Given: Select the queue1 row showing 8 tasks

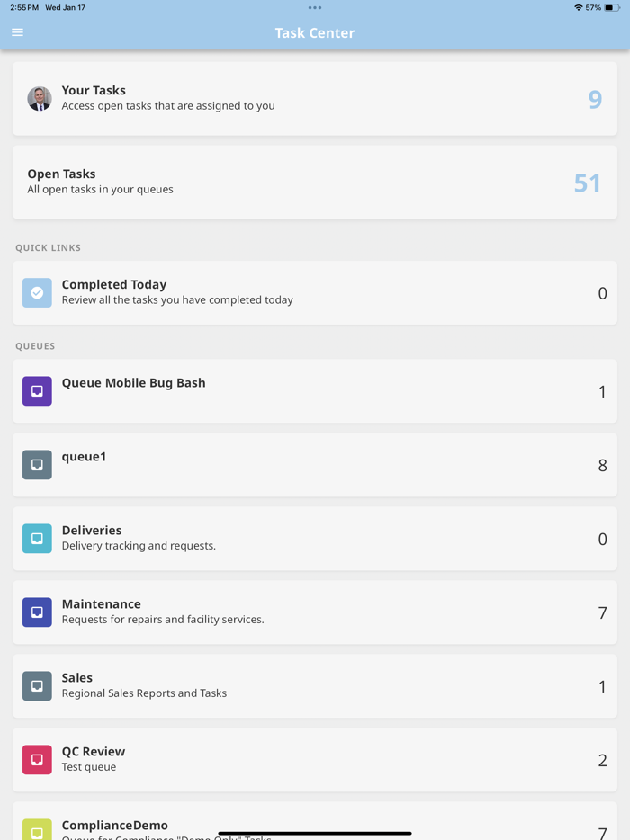Looking at the screenshot, I should click(x=315, y=465).
